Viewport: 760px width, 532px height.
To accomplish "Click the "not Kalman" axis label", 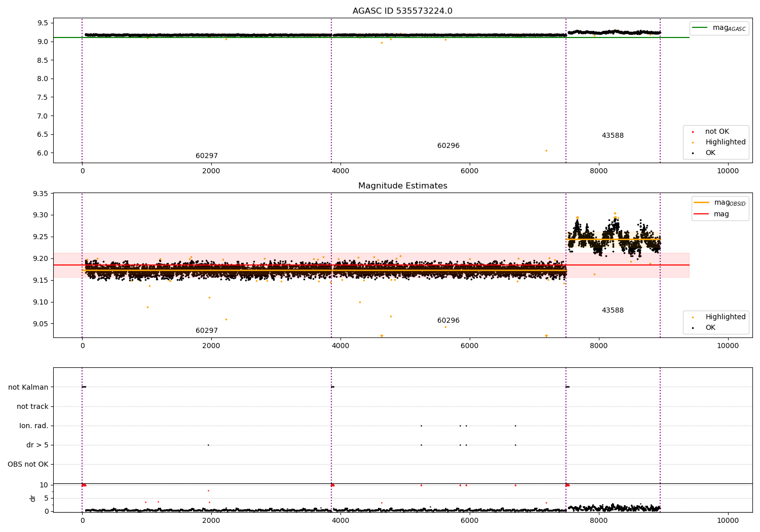I will (x=28, y=387).
